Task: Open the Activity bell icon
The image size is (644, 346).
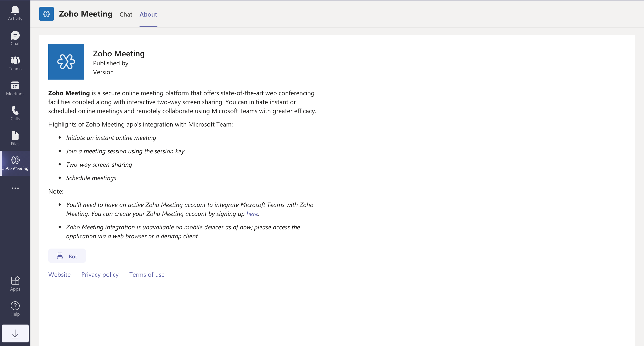Action: point(15,13)
